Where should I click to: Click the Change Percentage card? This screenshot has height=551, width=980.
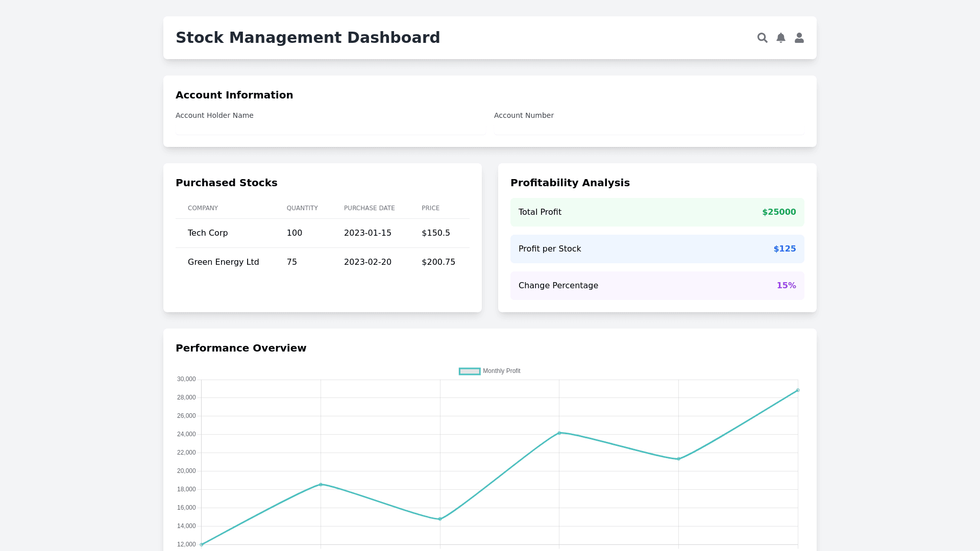coord(657,286)
